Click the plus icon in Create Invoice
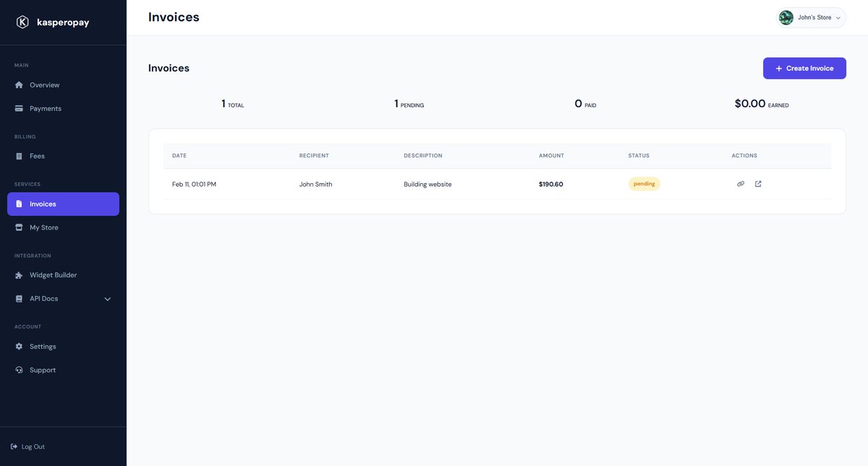 click(779, 68)
